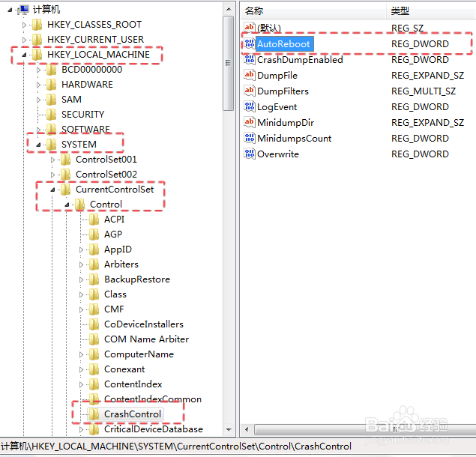Viewport: 476px width, 457px height.
Task: Select the AutoReboot value name
Action: 283,44
